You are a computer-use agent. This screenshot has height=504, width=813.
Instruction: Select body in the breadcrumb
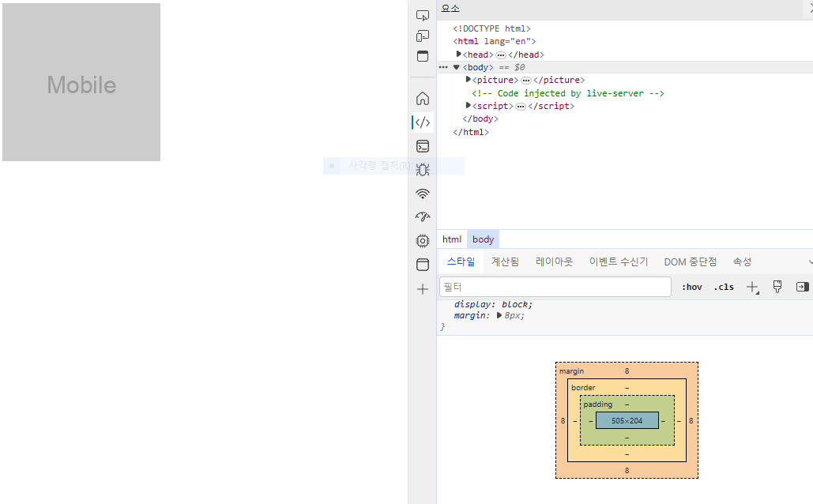(x=484, y=239)
